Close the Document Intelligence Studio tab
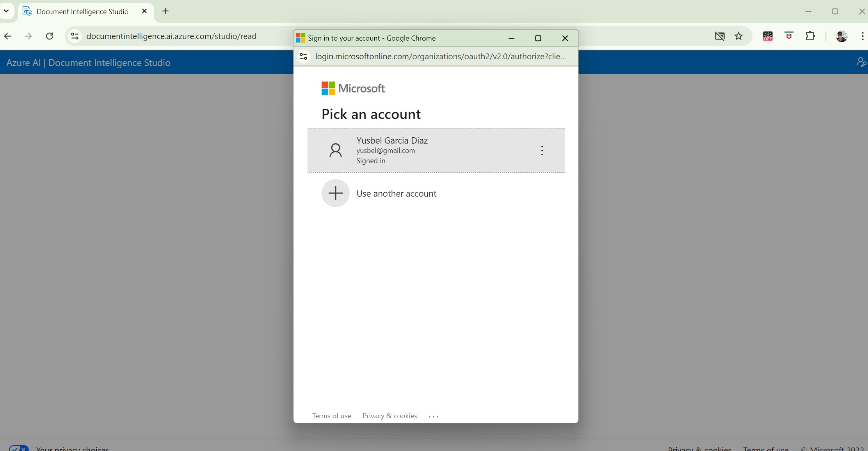This screenshot has width=868, height=451. point(144,11)
